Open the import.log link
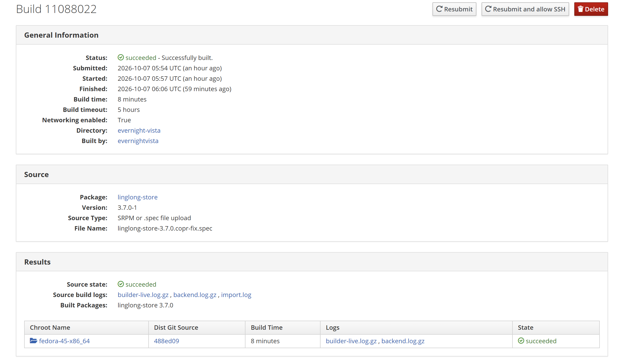The image size is (626, 364). point(236,295)
